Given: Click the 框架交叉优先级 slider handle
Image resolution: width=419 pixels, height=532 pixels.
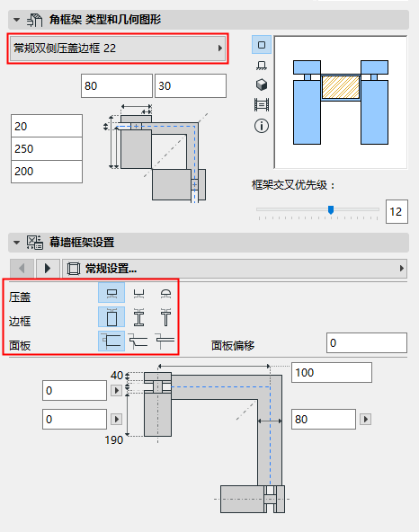Looking at the screenshot, I should [331, 210].
